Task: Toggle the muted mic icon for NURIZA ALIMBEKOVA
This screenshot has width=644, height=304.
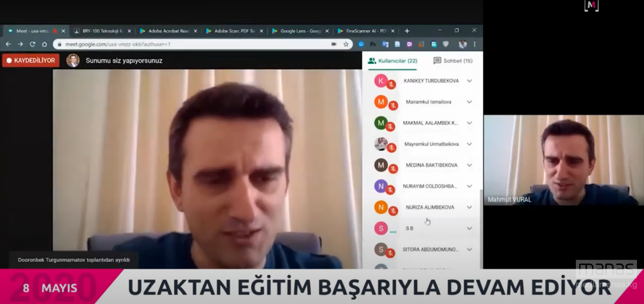Action: (393, 211)
